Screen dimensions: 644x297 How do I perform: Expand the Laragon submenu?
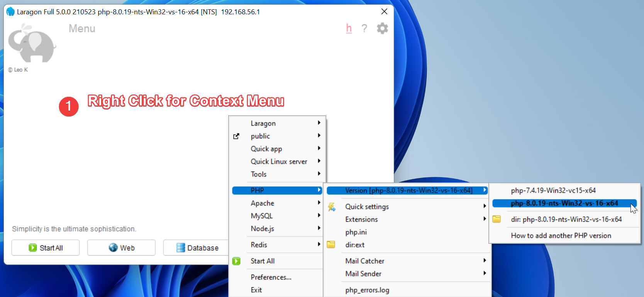277,123
